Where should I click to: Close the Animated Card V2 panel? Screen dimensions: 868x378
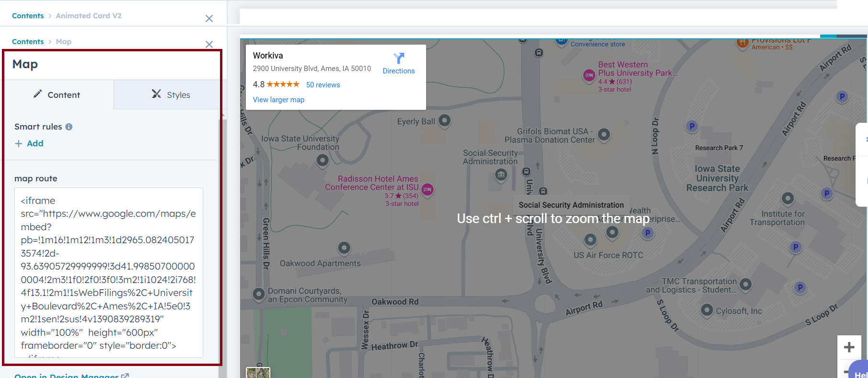(209, 18)
